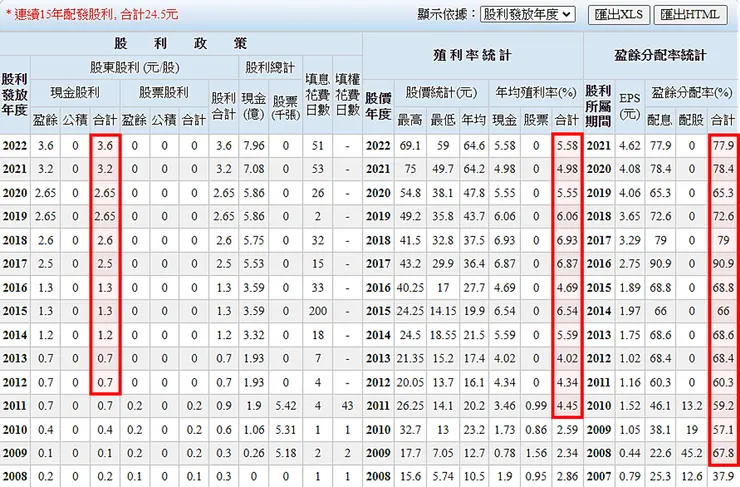Click the 200 fill-days cell for 2015

(x=318, y=311)
